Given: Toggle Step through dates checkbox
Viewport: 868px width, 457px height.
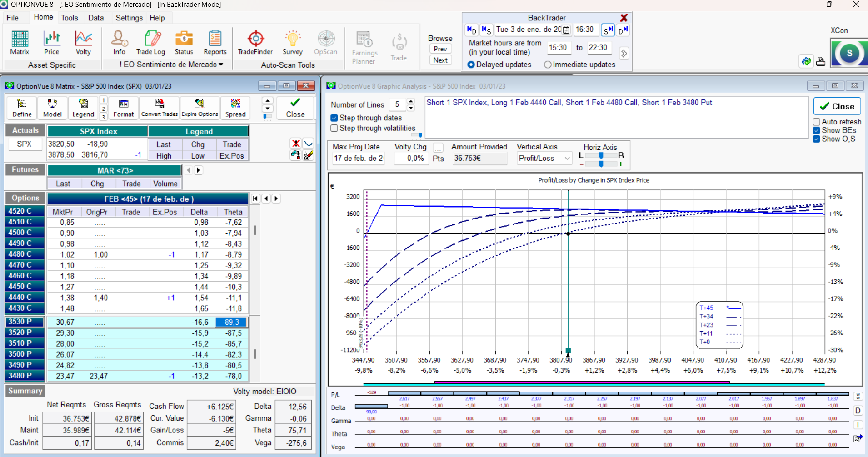Looking at the screenshot, I should [x=334, y=118].
